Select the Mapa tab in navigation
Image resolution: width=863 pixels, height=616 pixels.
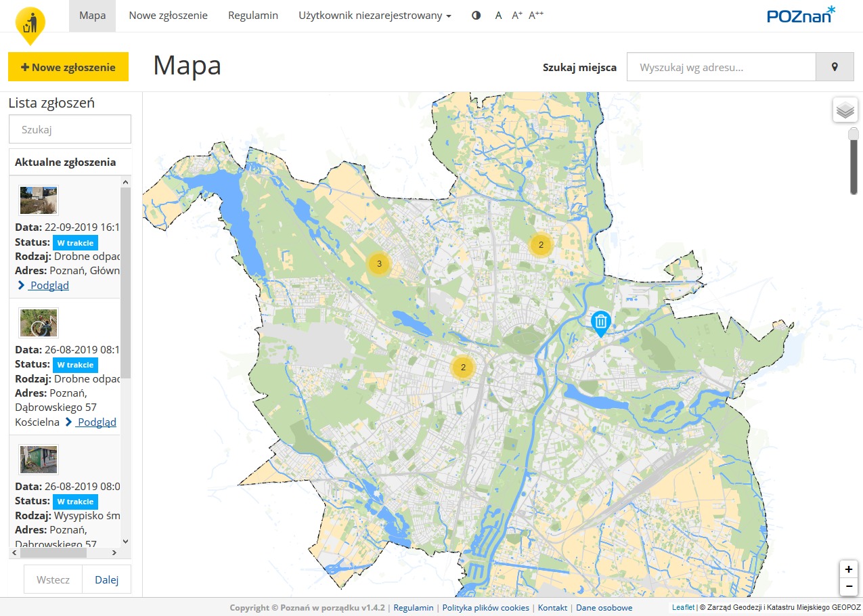click(x=92, y=16)
